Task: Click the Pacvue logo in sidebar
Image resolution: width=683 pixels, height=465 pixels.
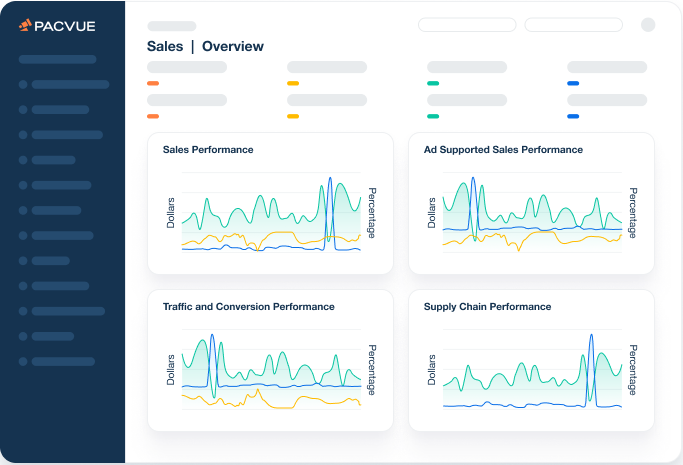Action: pyautogui.click(x=57, y=26)
